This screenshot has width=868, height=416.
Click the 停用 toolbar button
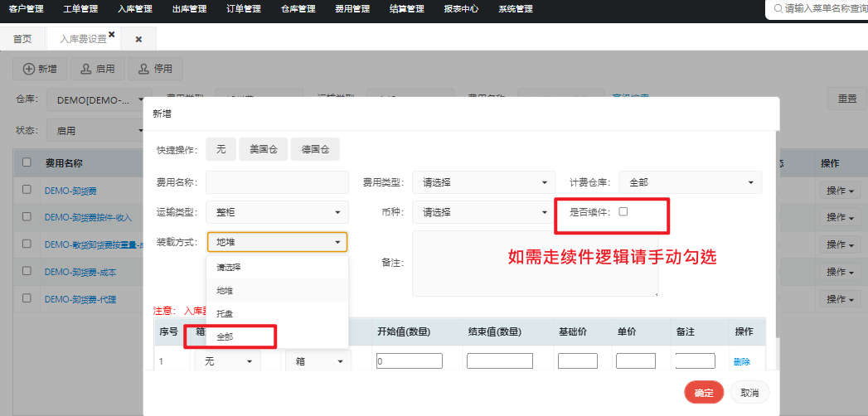coord(156,69)
